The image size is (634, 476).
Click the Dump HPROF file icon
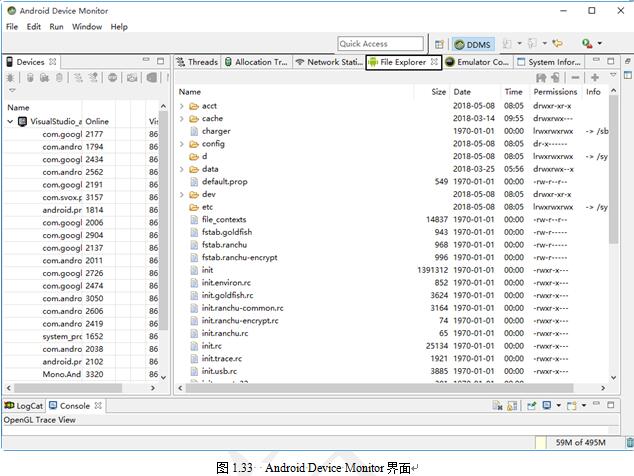pos(44,78)
